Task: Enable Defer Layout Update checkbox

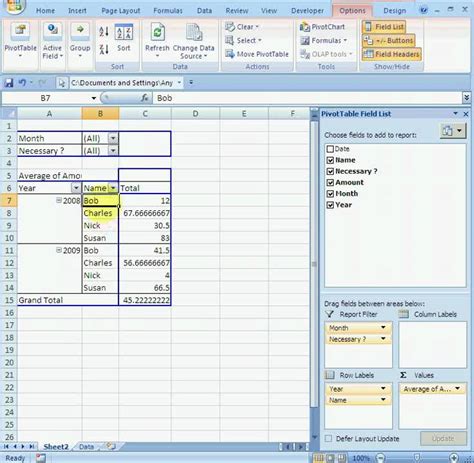Action: click(x=328, y=438)
